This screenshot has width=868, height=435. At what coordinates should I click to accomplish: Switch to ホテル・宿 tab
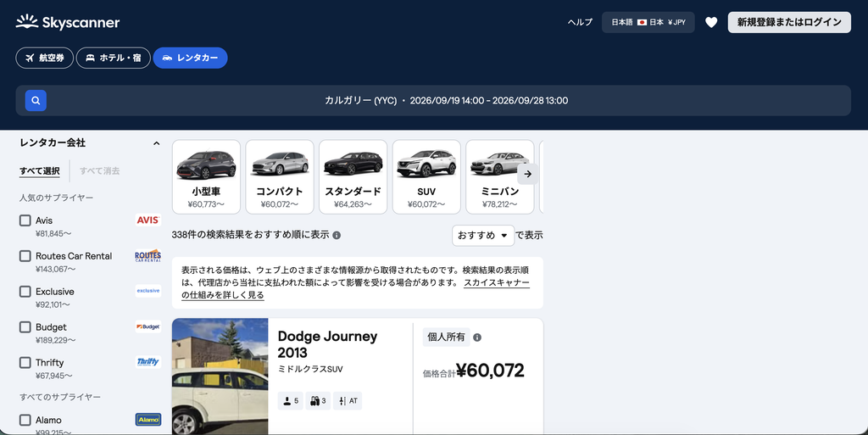point(113,58)
